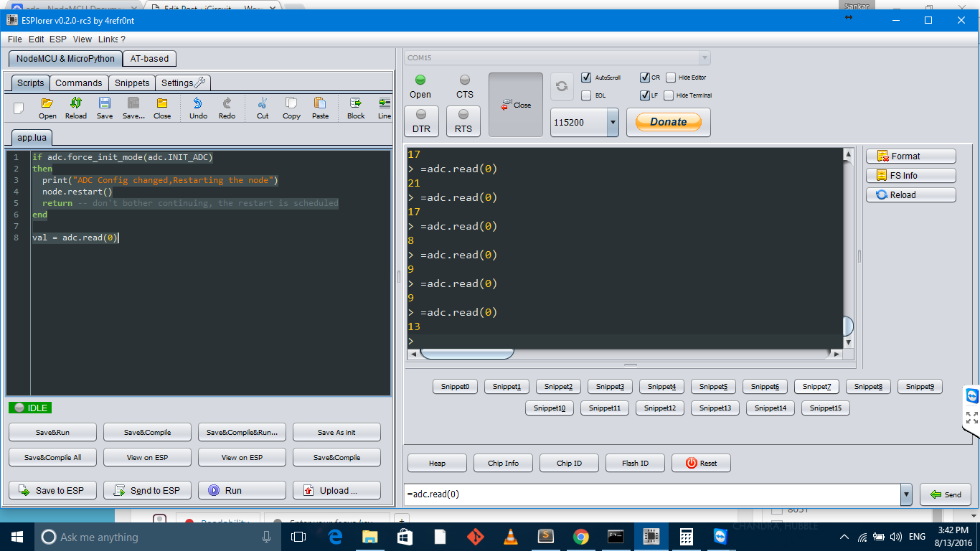Screen dimensions: 980x554
Task: Click the Snippet7 button
Action: click(816, 386)
